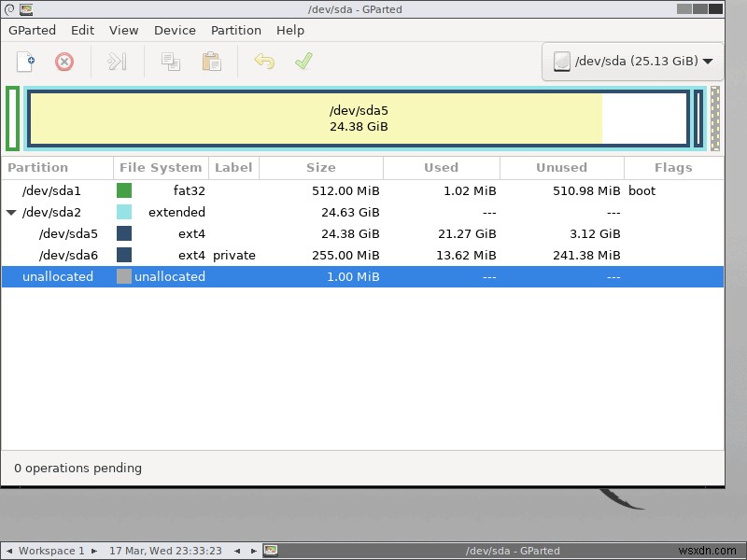
Task: Click the GParted icon in the taskbar
Action: [271, 551]
